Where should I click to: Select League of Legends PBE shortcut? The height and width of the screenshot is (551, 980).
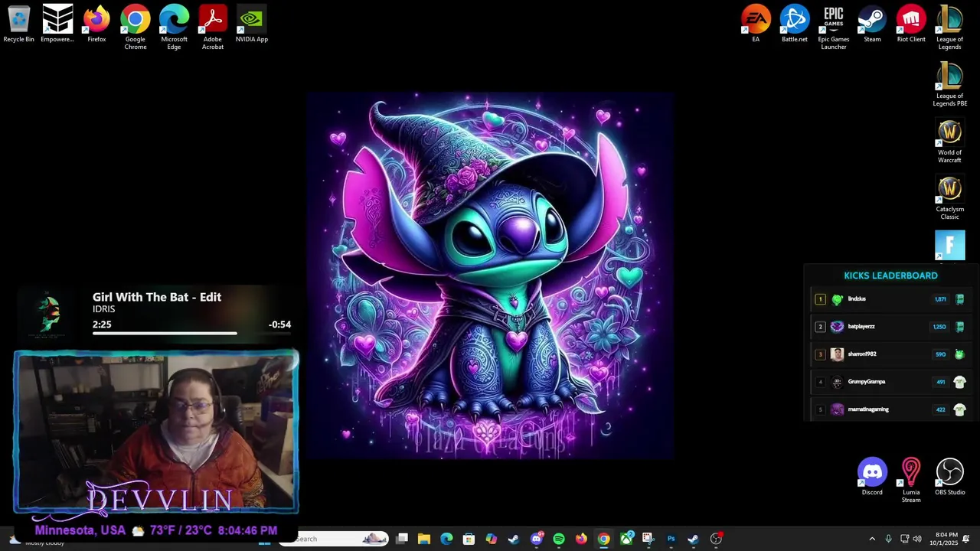click(950, 84)
